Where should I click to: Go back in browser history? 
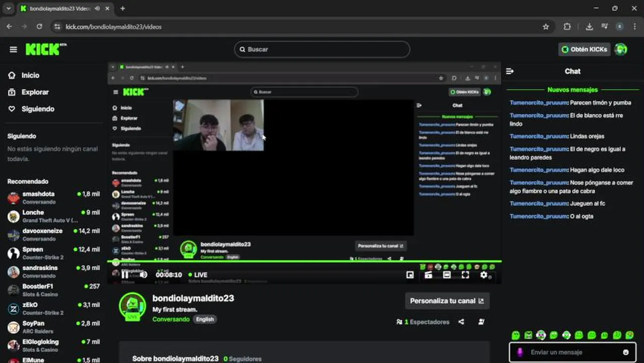(x=9, y=27)
